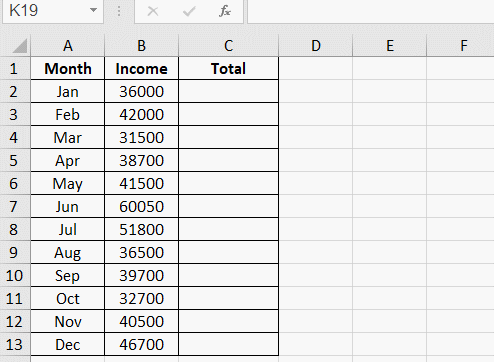Image resolution: width=494 pixels, height=362 pixels.
Task: Select row 5 header
Action: 14,161
